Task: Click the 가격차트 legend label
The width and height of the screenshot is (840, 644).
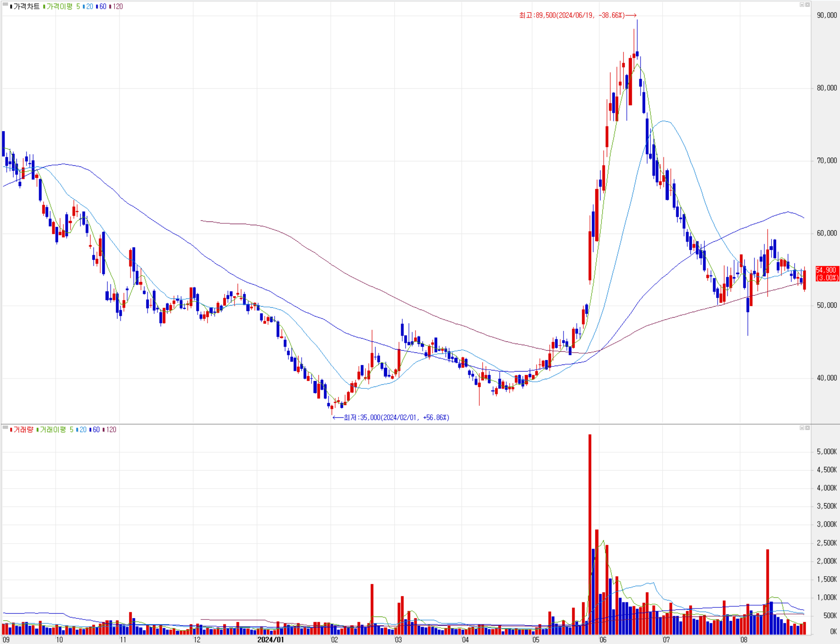Action: [x=26, y=7]
